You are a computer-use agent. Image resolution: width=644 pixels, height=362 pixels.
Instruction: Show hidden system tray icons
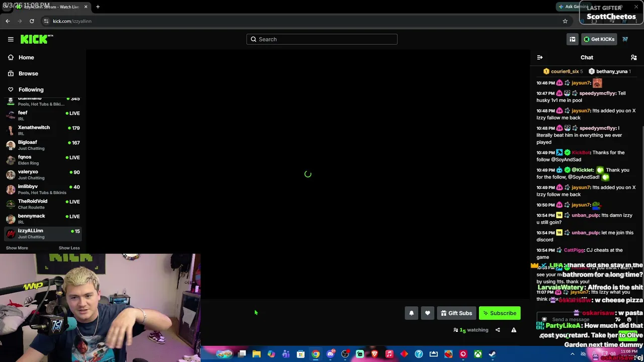(x=572, y=354)
